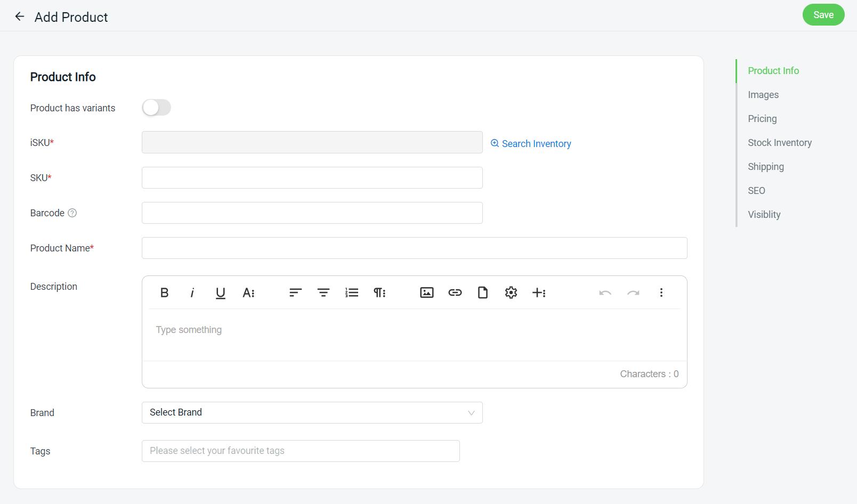This screenshot has height=504, width=857.
Task: Switch to the Stock Inventory section
Action: [x=780, y=142]
